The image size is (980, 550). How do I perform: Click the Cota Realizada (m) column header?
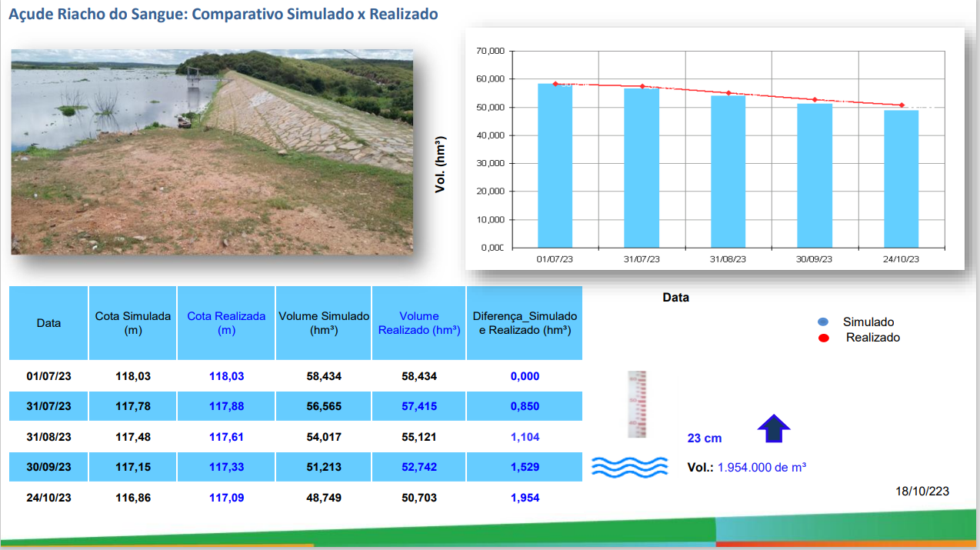[x=226, y=323]
